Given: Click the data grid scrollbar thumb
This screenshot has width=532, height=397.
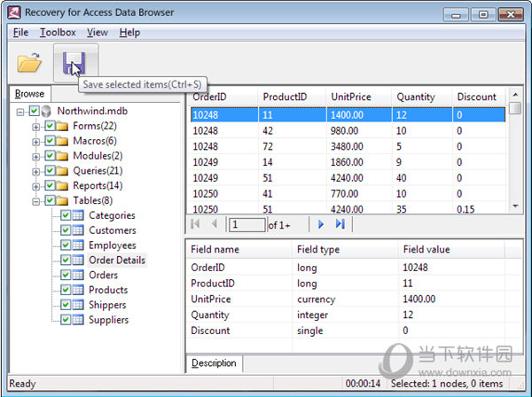Looking at the screenshot, I should 515,108.
